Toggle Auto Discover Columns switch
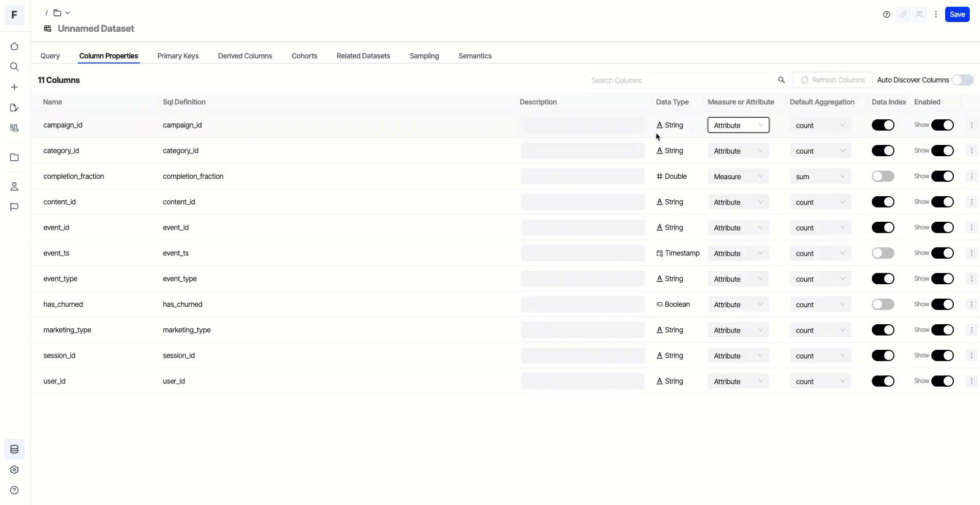 963,80
